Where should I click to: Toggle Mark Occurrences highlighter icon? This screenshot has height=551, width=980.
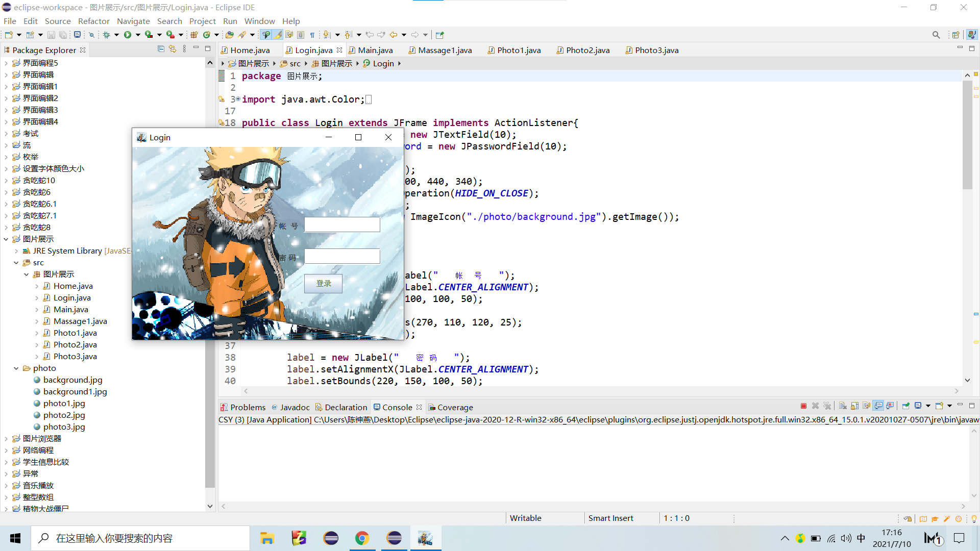point(278,34)
